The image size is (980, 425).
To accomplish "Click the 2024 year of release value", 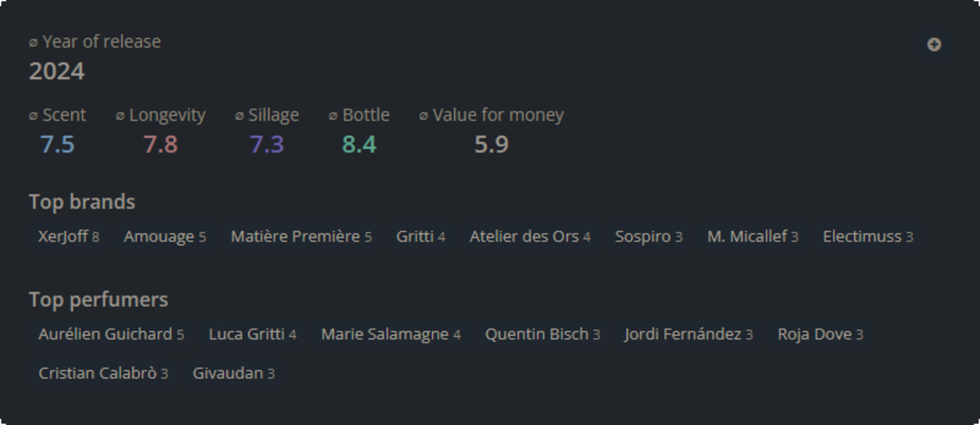I will (x=57, y=72).
